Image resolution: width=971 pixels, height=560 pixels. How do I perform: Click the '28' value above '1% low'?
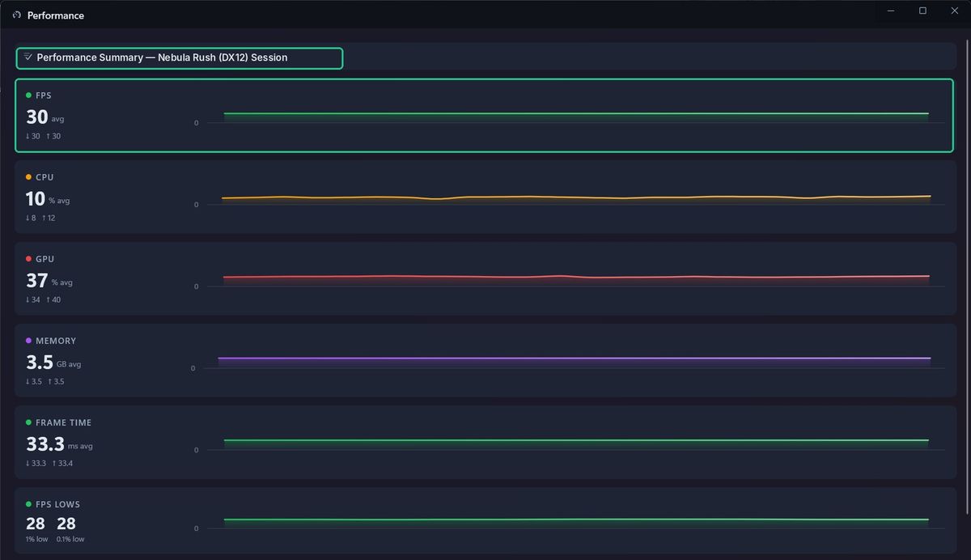36,524
